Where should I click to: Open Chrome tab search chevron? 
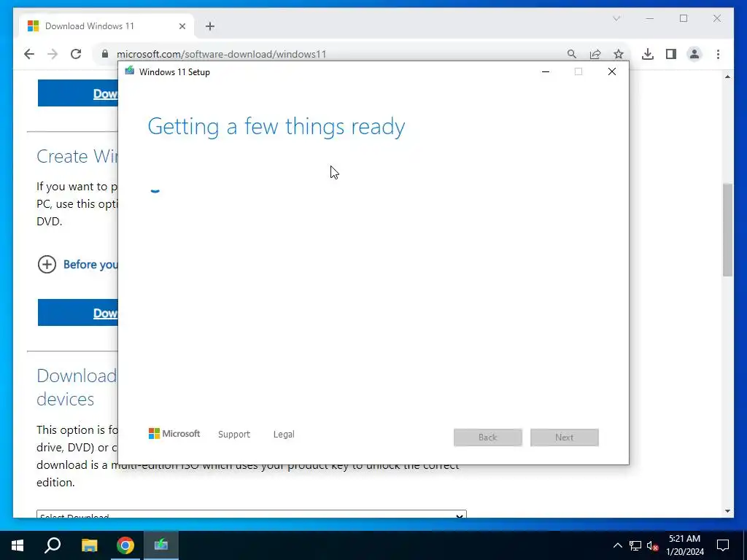(616, 18)
